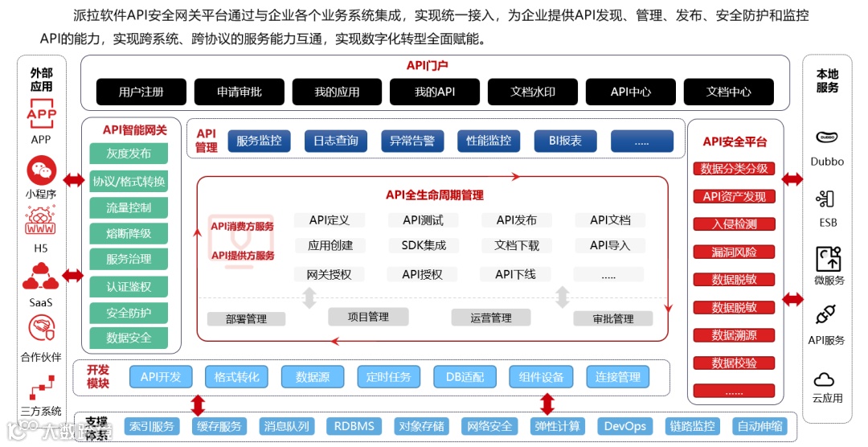Select the ESB bus icon
The width and height of the screenshot is (868, 447).
click(x=825, y=199)
